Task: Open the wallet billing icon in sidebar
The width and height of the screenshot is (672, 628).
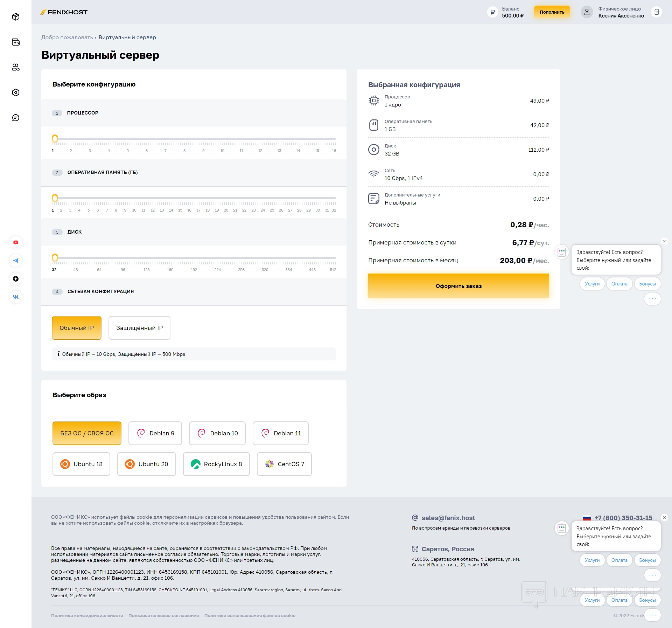Action: (16, 42)
